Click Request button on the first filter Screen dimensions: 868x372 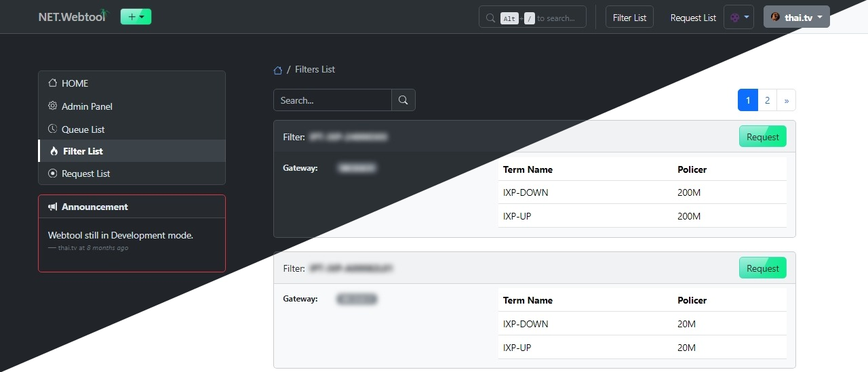pyautogui.click(x=762, y=137)
